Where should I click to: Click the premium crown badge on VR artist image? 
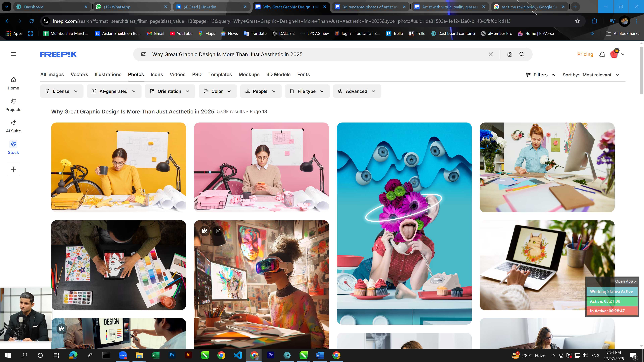[205, 231]
